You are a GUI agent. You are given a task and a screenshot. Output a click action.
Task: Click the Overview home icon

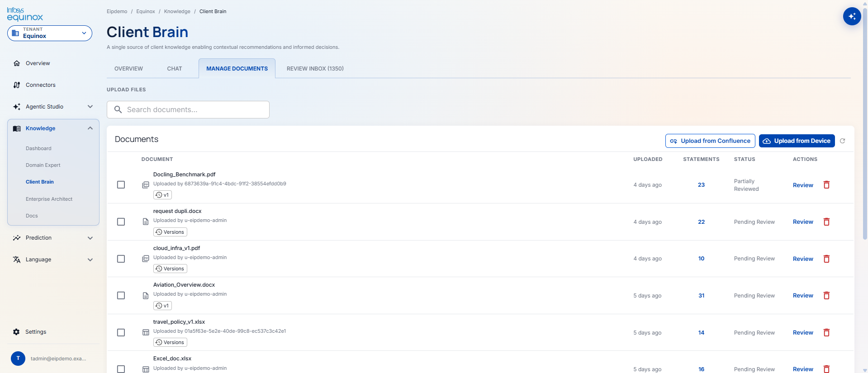(x=17, y=63)
